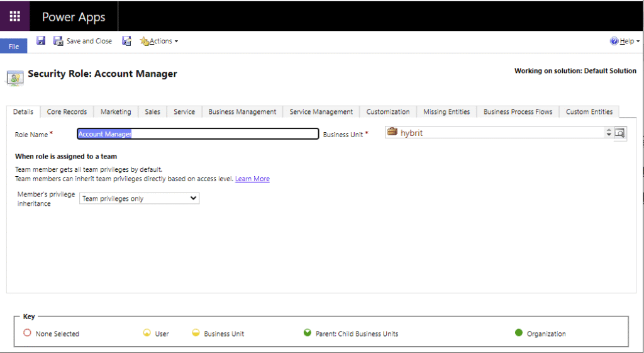
Task: Open the Business Management tab
Action: [x=242, y=112]
